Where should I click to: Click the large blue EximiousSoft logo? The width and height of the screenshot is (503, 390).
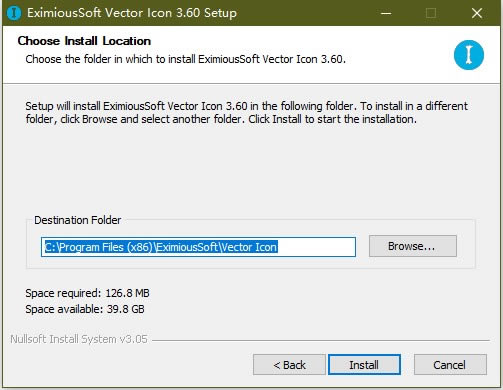point(469,55)
